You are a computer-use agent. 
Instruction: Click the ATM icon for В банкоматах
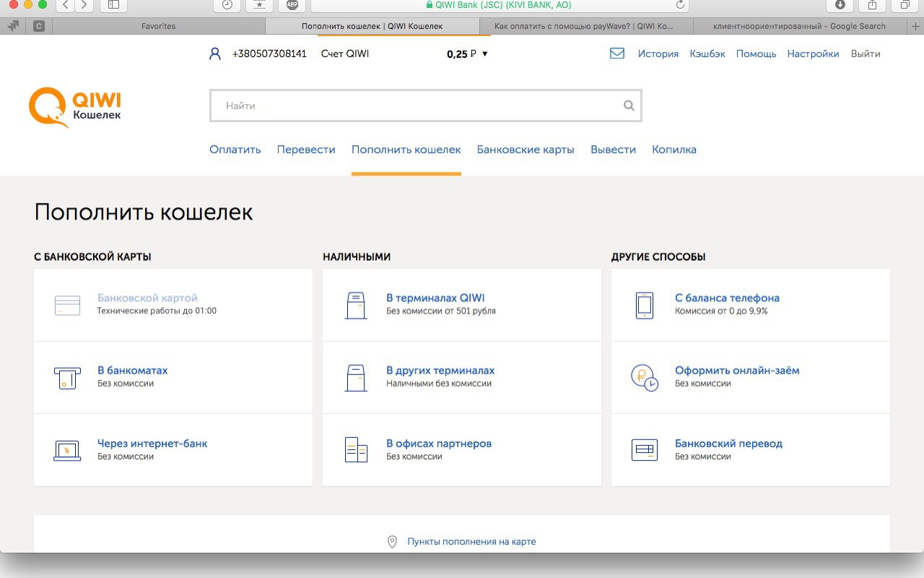coord(67,378)
